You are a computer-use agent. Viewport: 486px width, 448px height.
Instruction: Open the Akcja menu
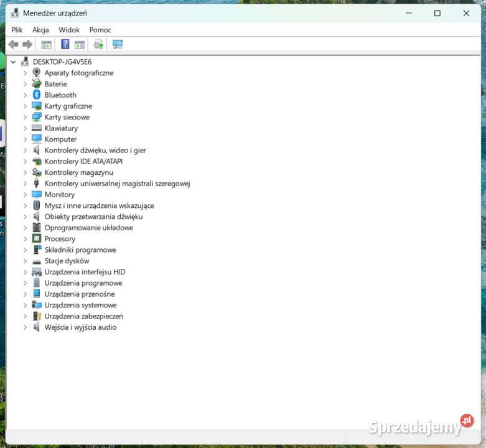point(40,30)
